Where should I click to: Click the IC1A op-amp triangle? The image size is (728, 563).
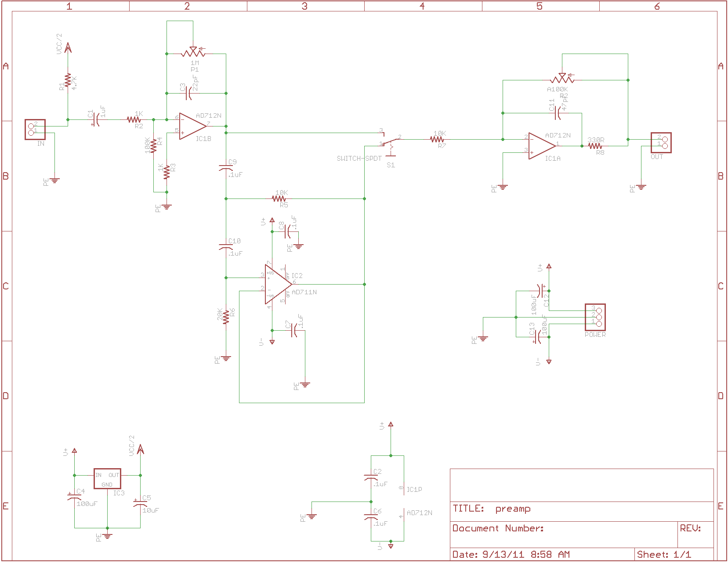[541, 146]
